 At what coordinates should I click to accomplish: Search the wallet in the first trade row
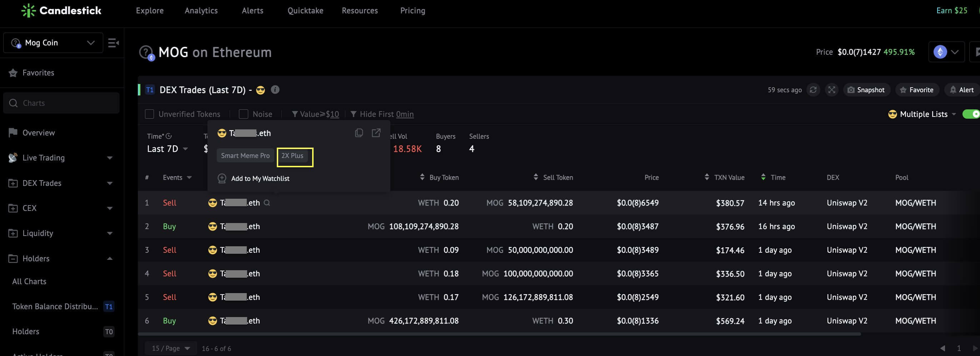point(267,203)
